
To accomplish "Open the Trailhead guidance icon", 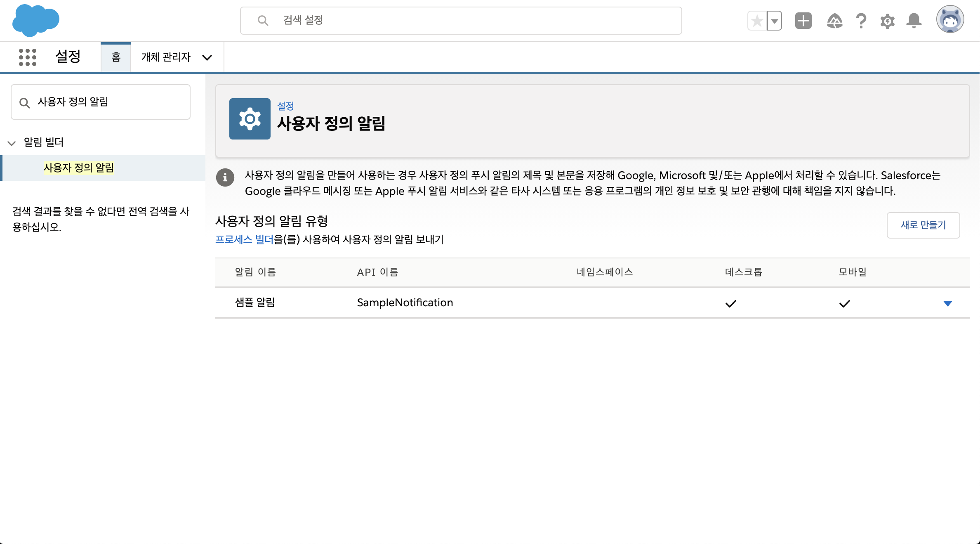I will (x=834, y=21).
